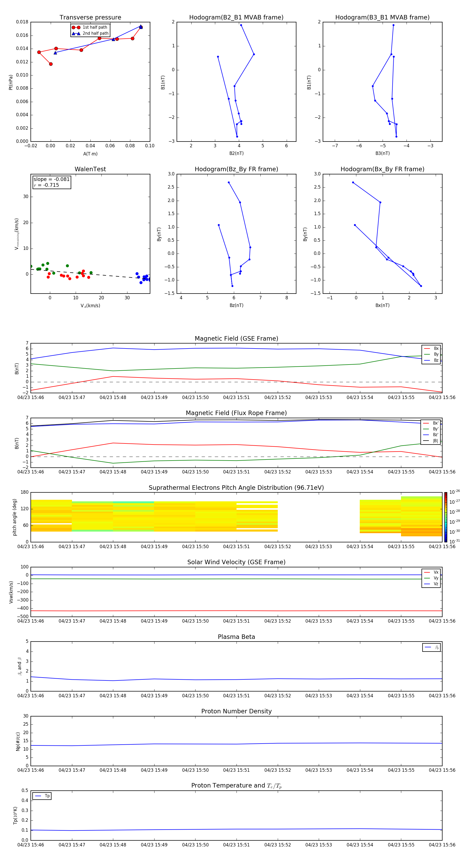The image size is (473, 868).
Task: Click the pitch angle colorbar
Action: 445,517
